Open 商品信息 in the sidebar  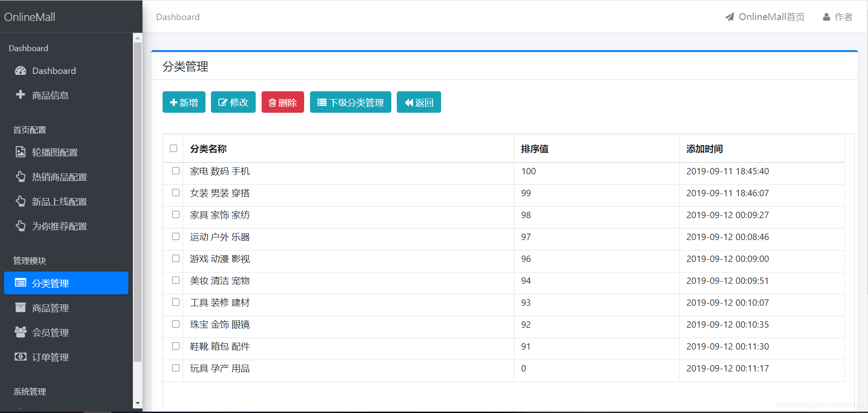coord(66,95)
